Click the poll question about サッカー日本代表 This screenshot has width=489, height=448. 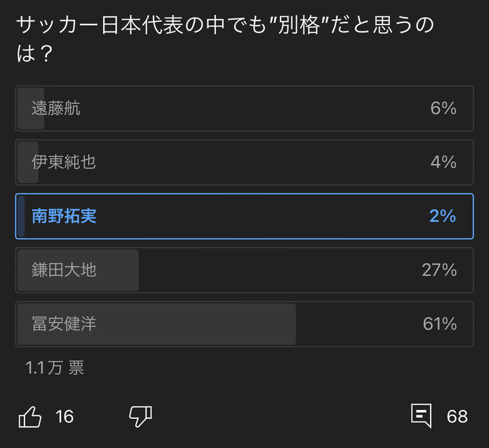224,39
